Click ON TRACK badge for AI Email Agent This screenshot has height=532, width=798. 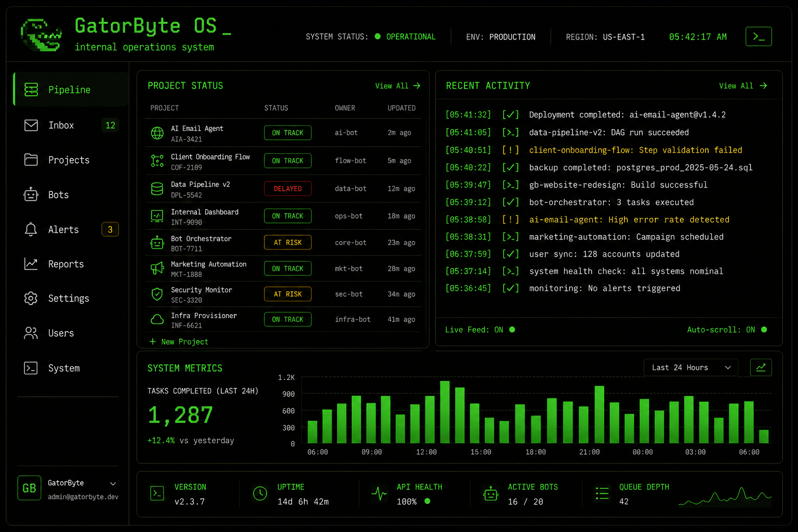(288, 133)
